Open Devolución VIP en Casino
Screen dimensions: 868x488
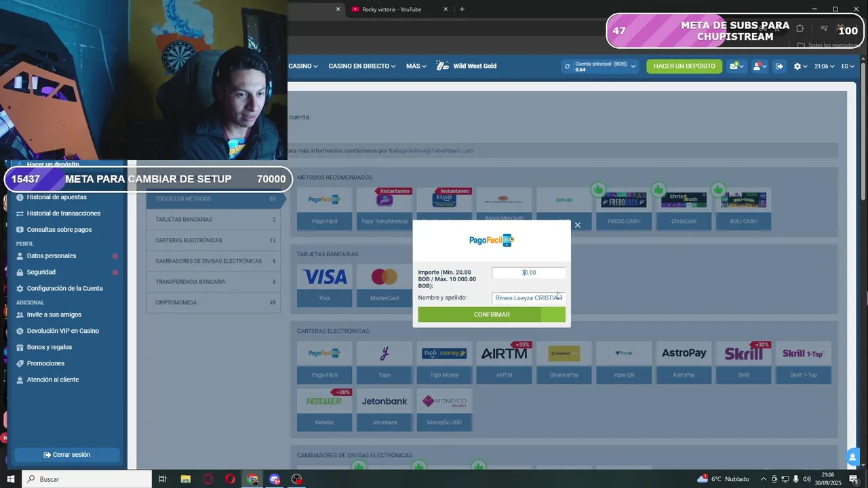pos(63,331)
